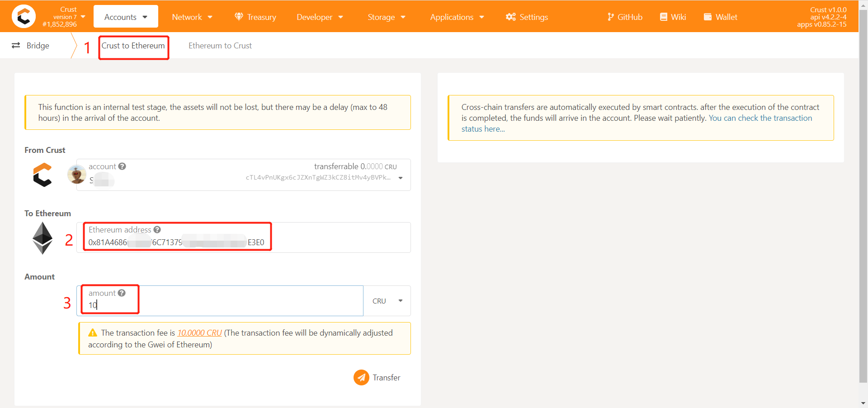Click the transferrable 0.0000 CRU balance
This screenshot has width=868, height=408.
[x=355, y=166]
